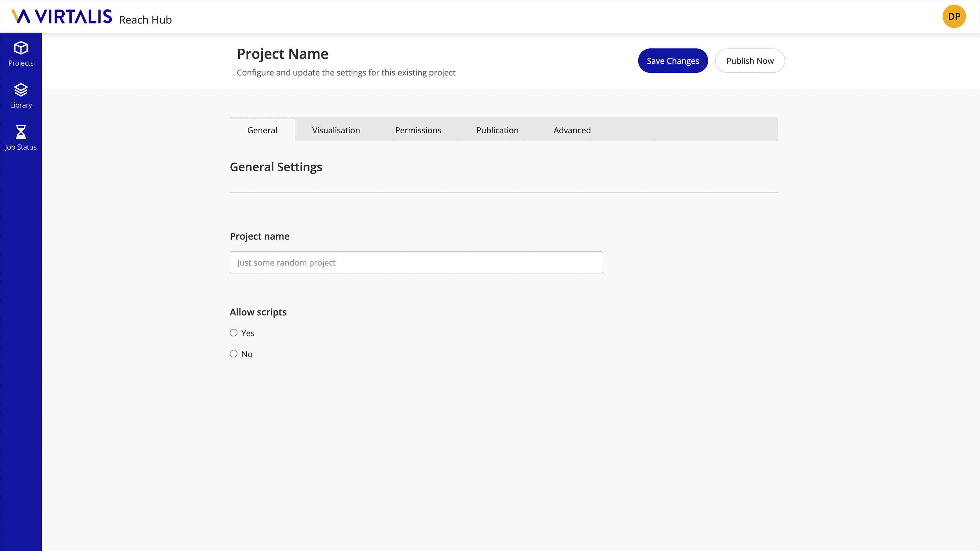Click the General Settings heading

276,167
